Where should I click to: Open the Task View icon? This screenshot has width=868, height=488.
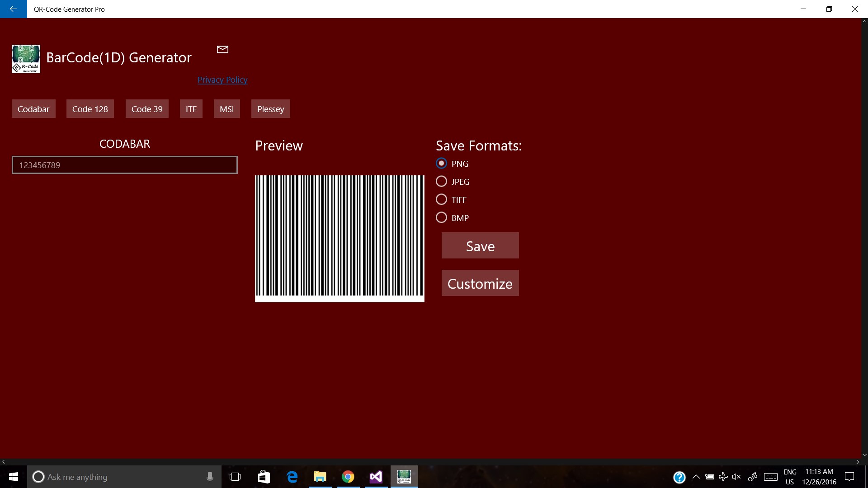click(x=235, y=477)
